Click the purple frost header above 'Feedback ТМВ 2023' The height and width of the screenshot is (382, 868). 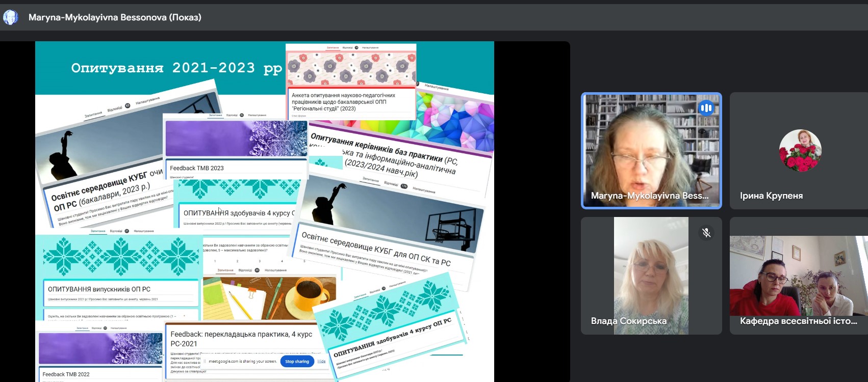(x=236, y=138)
